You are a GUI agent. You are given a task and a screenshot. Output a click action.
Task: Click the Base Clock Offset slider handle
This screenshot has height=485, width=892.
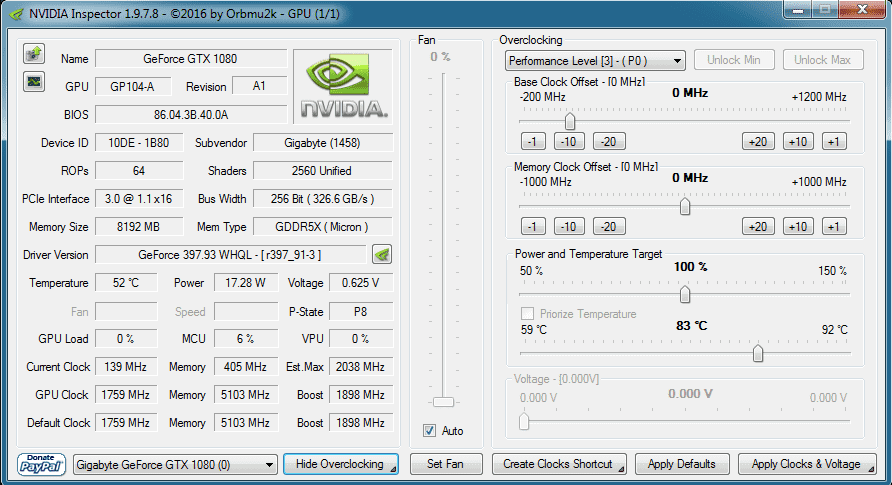tap(569, 121)
